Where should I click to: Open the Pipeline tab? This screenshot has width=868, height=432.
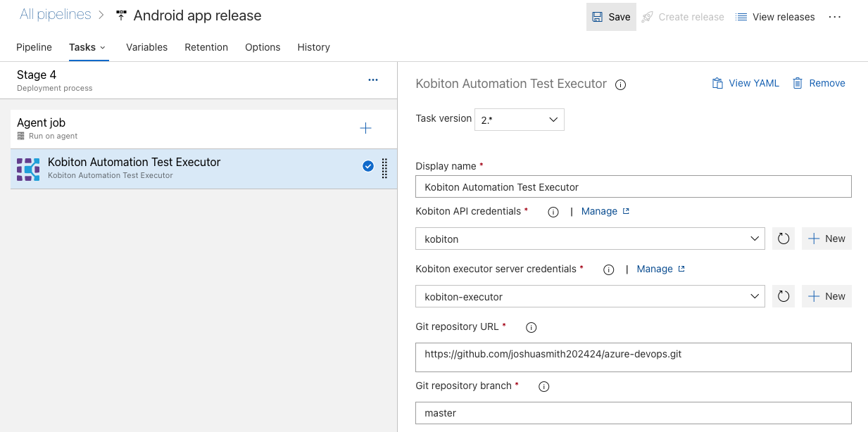tap(34, 47)
